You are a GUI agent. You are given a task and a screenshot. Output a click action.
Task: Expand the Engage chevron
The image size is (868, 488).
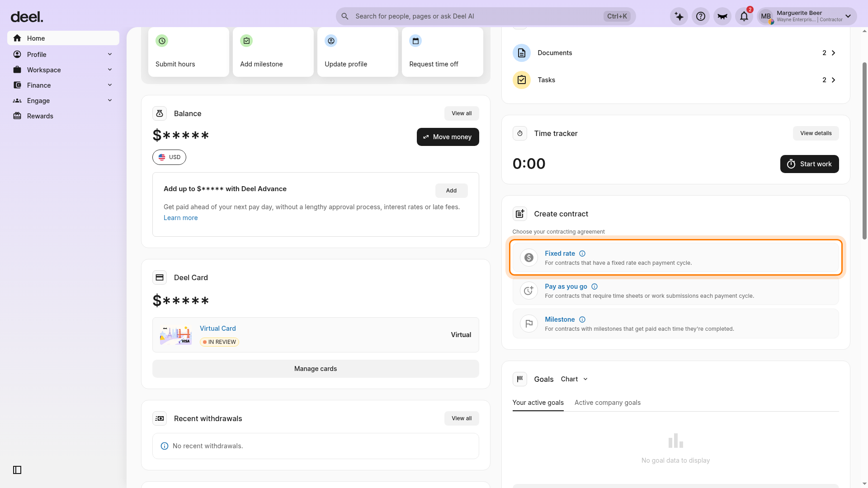(109, 100)
